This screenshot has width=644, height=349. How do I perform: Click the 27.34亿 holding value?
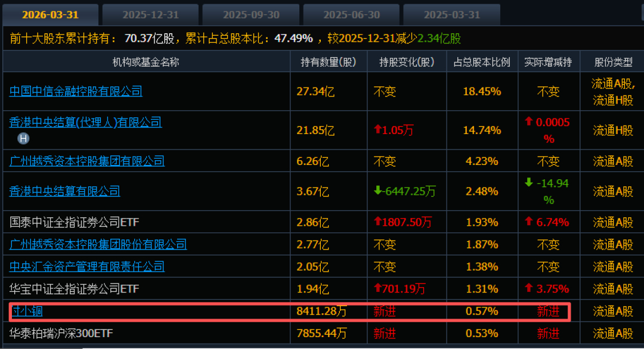[x=315, y=91]
